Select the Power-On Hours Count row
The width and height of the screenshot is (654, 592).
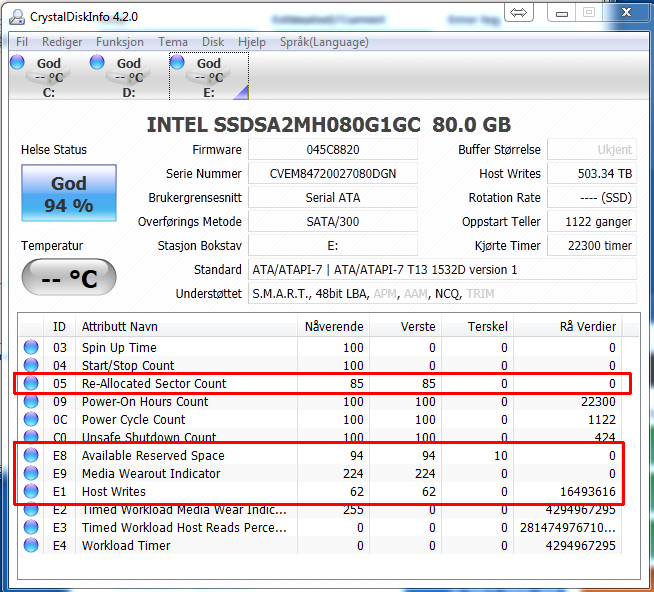[320, 401]
